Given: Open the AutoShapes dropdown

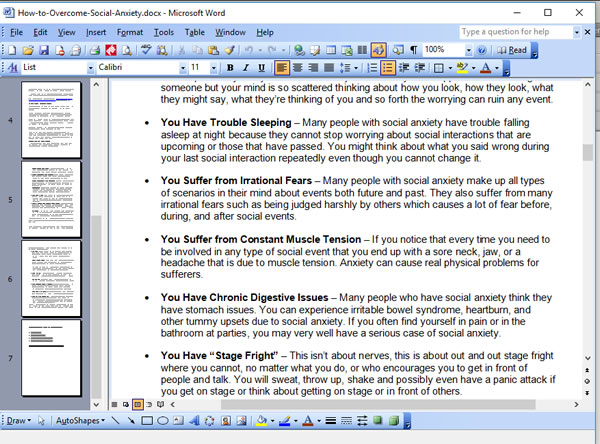Looking at the screenshot, I should (80, 421).
